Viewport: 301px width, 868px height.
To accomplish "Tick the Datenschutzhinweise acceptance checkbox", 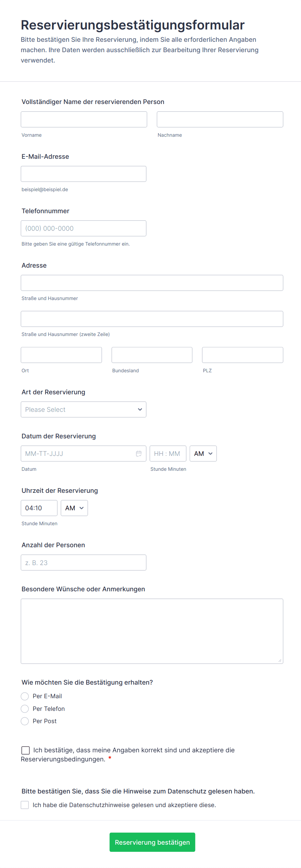I will (25, 805).
